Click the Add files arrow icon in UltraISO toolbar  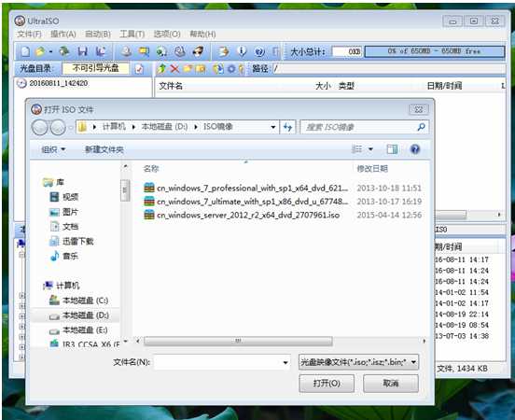click(224, 51)
